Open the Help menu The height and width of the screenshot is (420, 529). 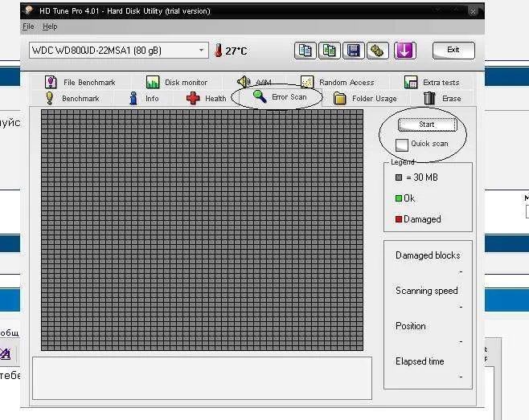(50, 27)
